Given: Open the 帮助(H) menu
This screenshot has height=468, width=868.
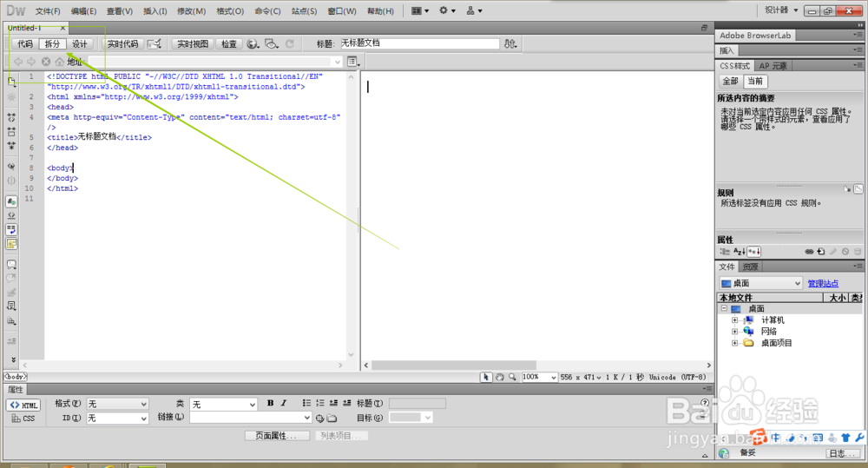Looking at the screenshot, I should [380, 11].
